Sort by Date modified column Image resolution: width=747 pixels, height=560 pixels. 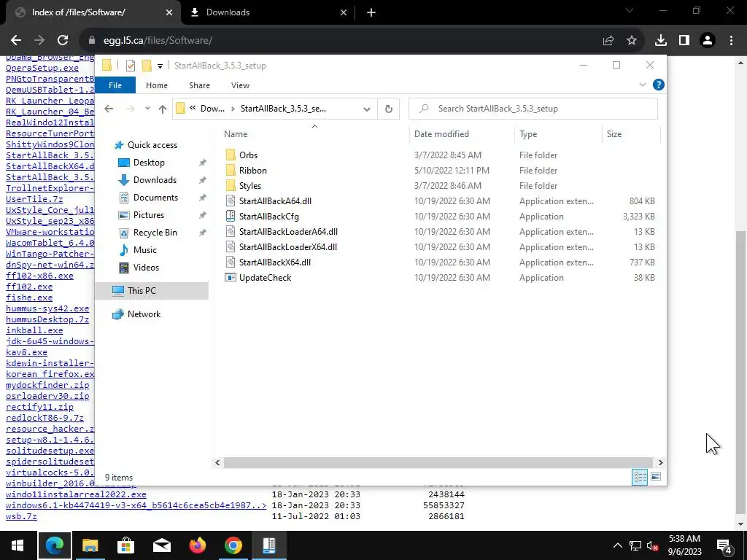coord(461,134)
